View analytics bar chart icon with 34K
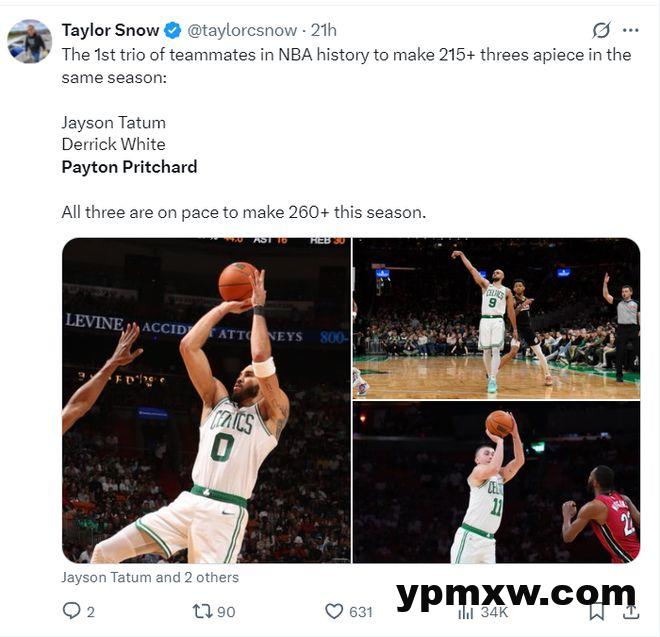Viewport: 660px width, 637px height. pos(466,613)
